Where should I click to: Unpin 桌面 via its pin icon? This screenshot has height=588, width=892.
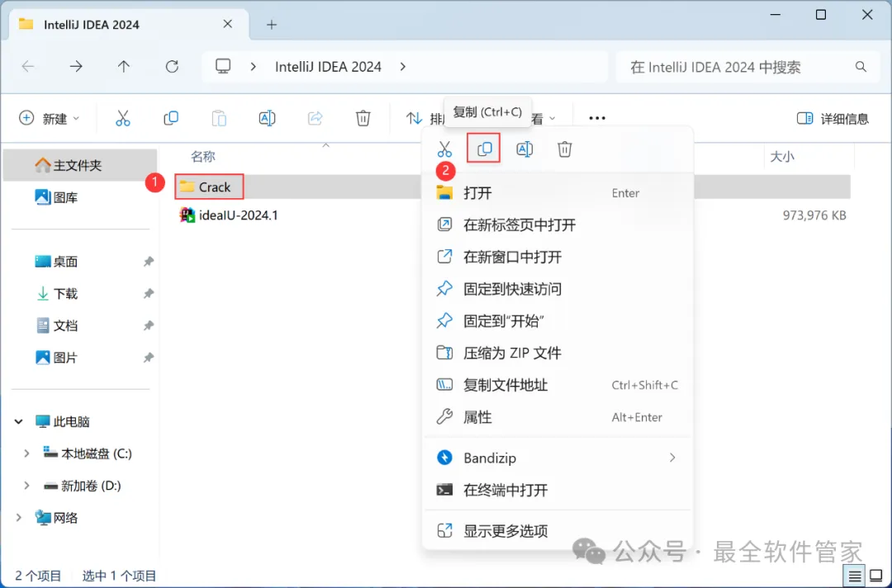pyautogui.click(x=149, y=262)
